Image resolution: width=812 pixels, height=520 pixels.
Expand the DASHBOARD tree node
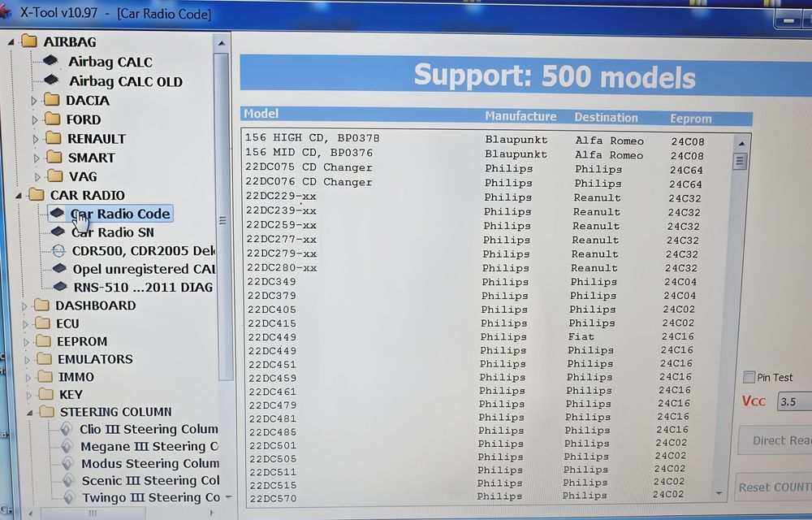point(24,306)
